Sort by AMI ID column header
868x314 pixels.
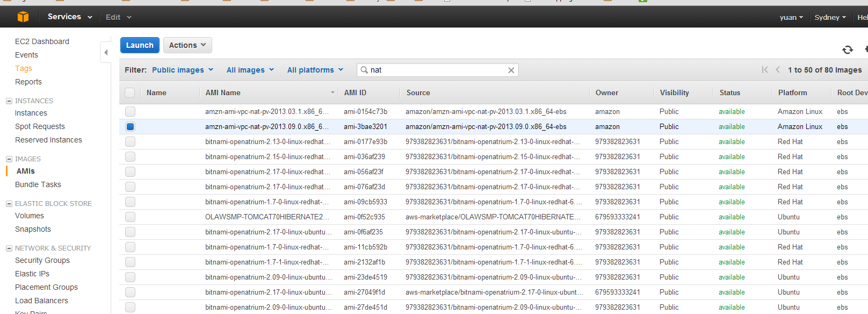355,92
